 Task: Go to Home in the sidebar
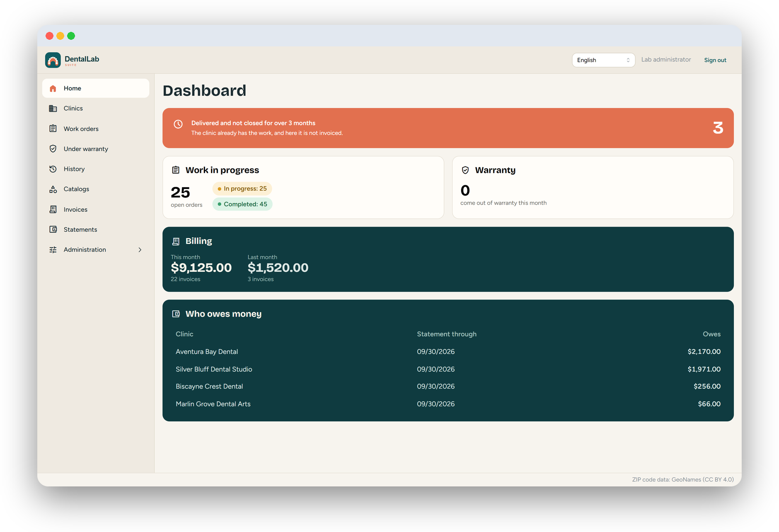pyautogui.click(x=96, y=88)
